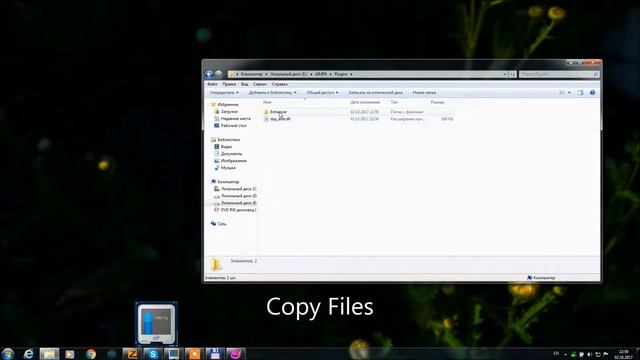Click Plugins in the address breadcrumb

tap(341, 74)
